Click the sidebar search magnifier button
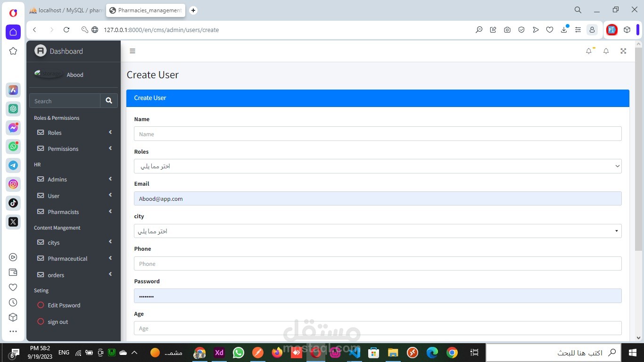The image size is (644, 362). tap(109, 101)
